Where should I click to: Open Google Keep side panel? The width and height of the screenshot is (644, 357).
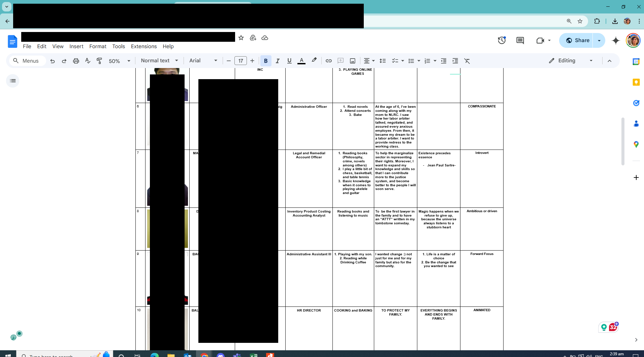636,82
